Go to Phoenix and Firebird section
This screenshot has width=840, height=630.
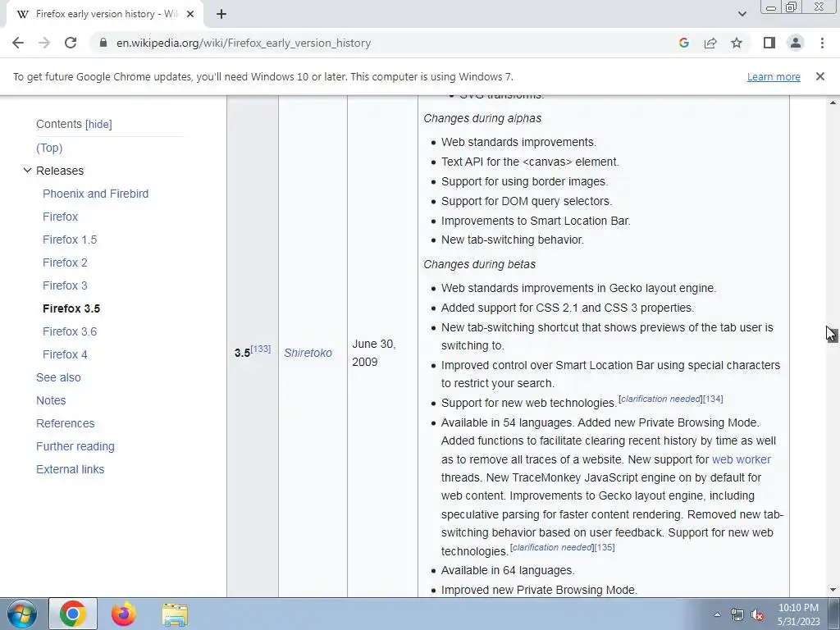95,194
